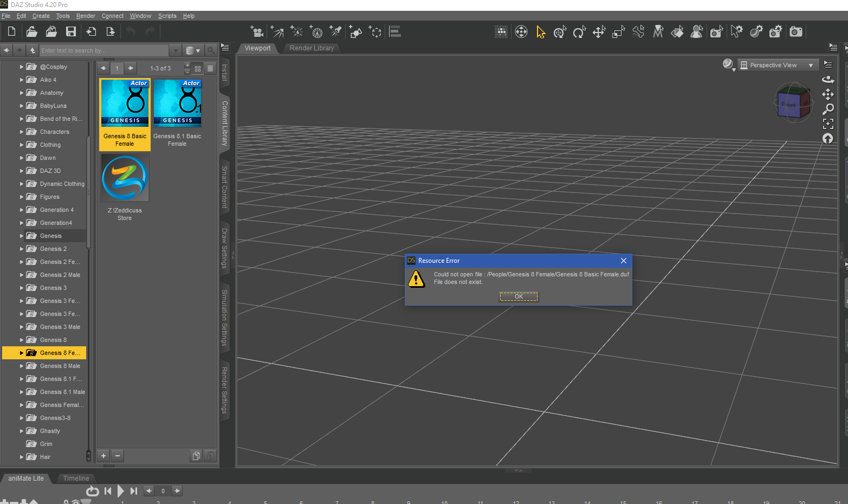848x504 pixels.
Task: Select the Surface Selection tool
Action: pyautogui.click(x=677, y=32)
